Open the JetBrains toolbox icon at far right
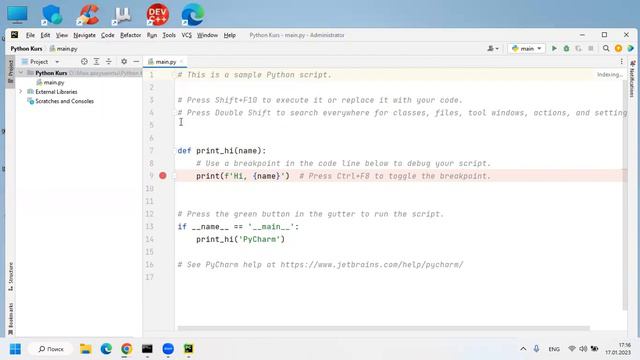The width and height of the screenshot is (640, 360). 631,48
